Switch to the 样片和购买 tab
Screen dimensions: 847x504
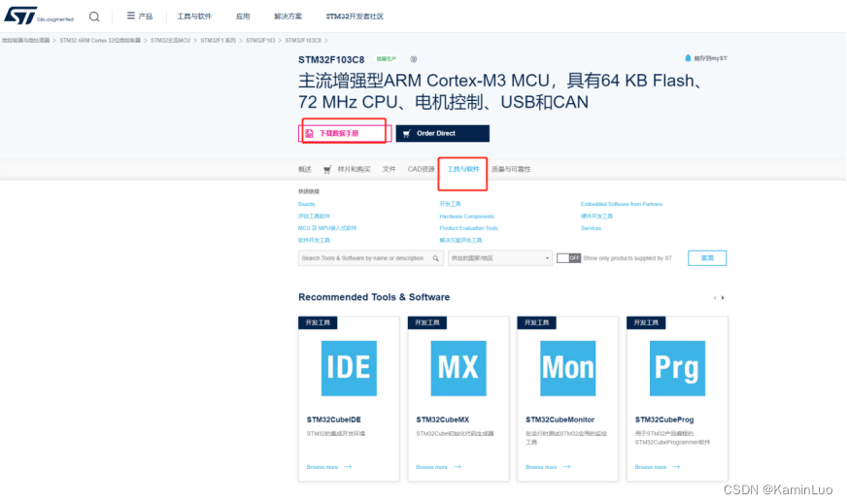click(354, 169)
